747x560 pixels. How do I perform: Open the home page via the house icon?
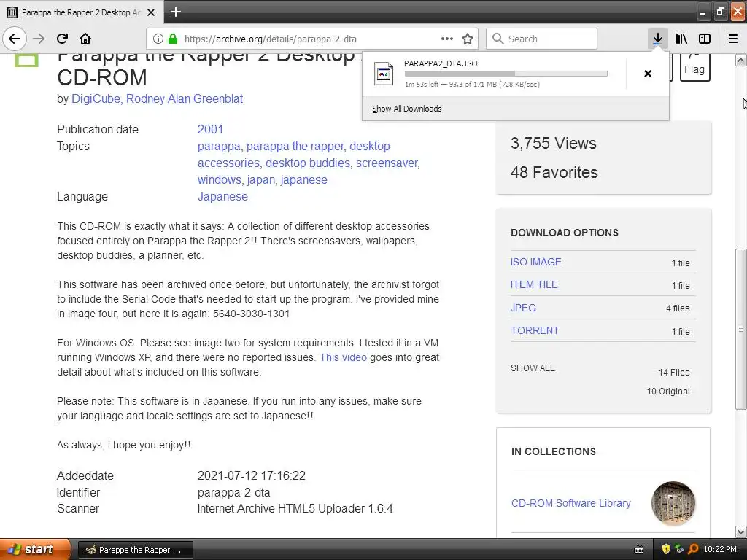click(x=85, y=39)
